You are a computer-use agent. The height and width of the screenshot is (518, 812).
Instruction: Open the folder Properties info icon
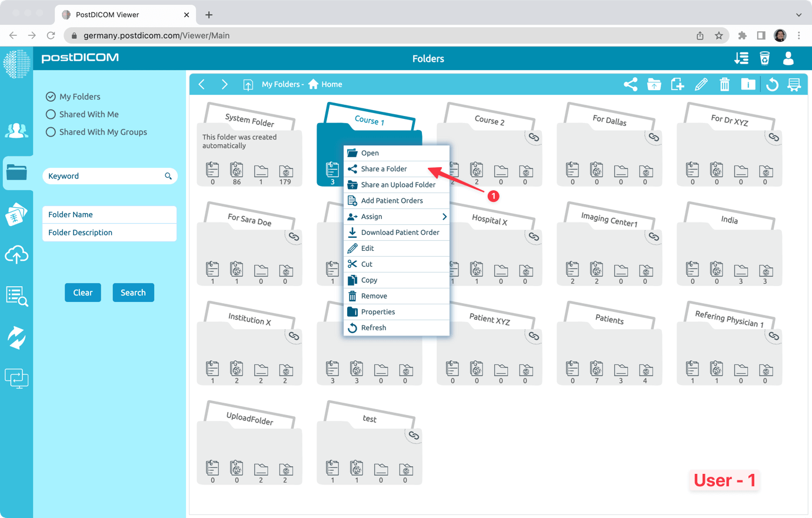coord(748,84)
